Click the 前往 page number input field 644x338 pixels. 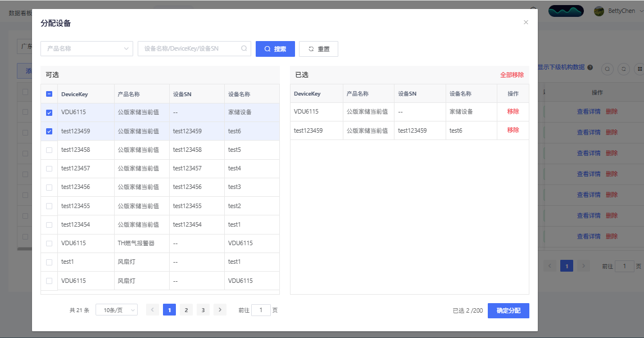pyautogui.click(x=261, y=310)
